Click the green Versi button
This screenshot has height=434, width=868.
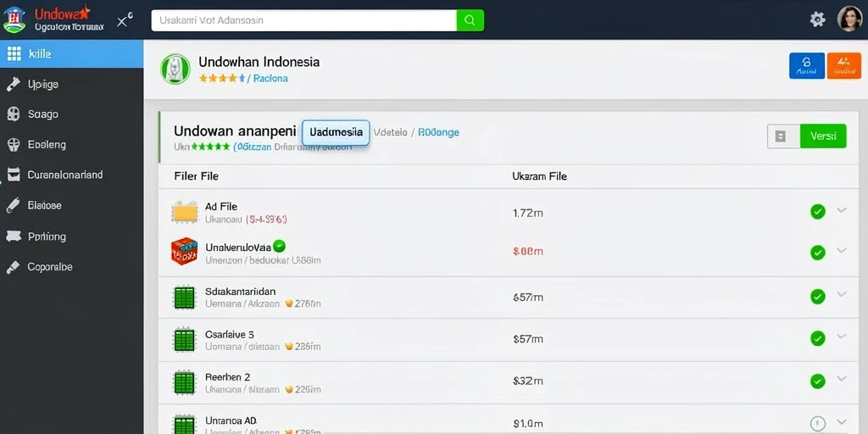point(823,136)
